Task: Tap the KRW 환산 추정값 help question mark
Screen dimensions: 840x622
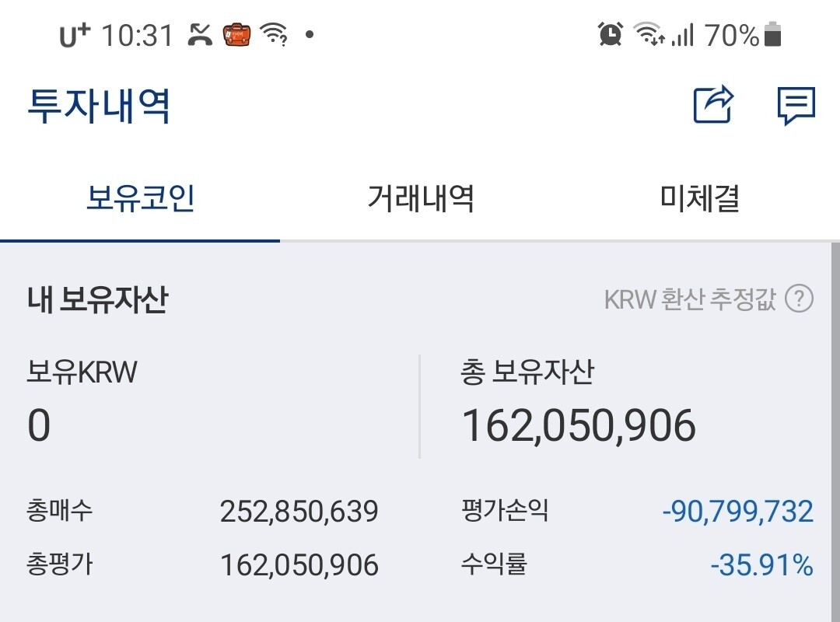Action: [x=798, y=296]
